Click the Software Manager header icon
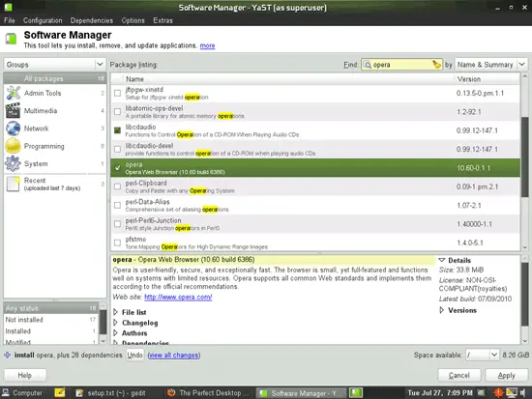Image resolution: width=532 pixels, height=399 pixels. [x=11, y=39]
